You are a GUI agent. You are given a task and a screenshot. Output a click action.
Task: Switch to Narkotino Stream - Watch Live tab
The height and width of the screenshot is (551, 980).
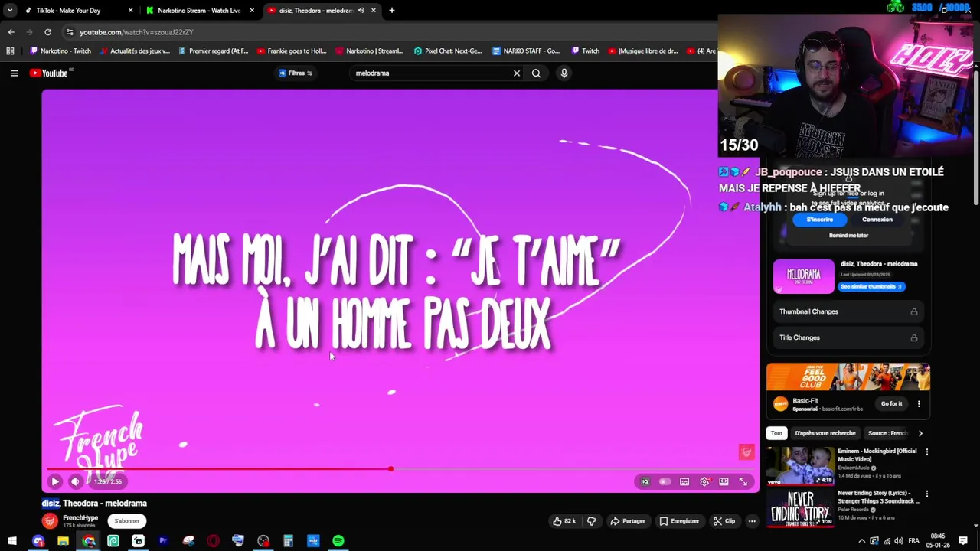pos(199,10)
